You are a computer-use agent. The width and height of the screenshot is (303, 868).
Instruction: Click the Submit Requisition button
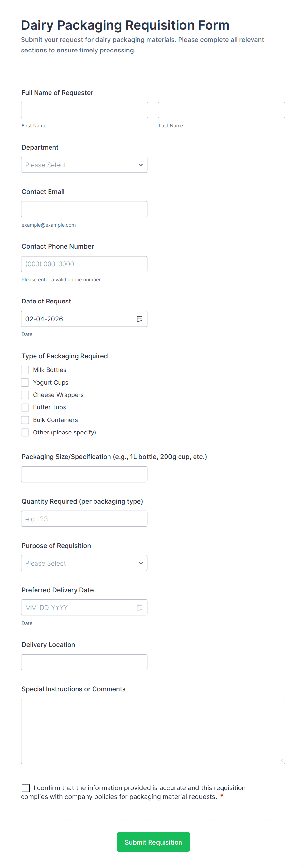(x=153, y=842)
